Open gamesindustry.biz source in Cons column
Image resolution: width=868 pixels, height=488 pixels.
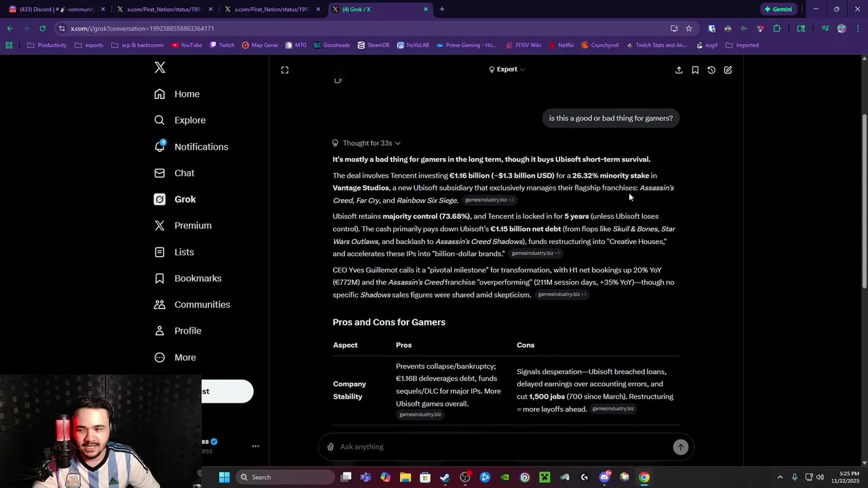point(613,409)
